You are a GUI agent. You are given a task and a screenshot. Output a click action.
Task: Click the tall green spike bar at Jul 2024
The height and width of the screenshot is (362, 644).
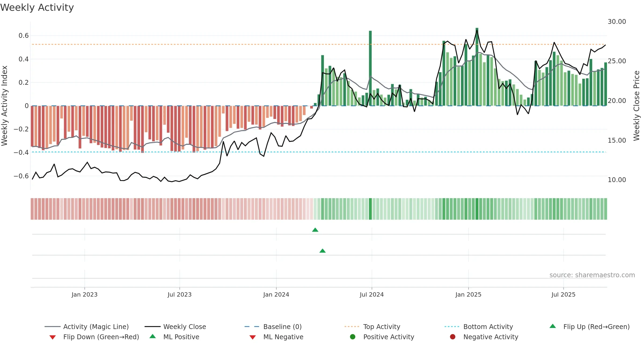tap(370, 68)
